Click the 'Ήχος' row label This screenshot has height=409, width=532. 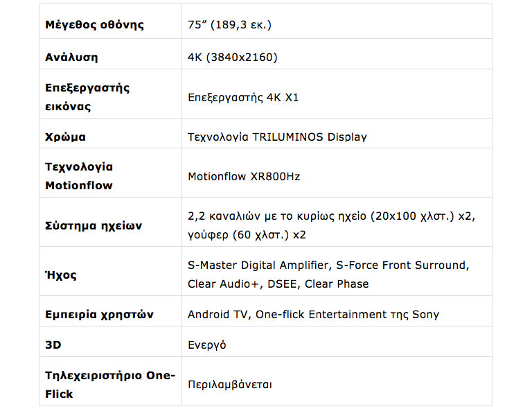[x=61, y=275]
